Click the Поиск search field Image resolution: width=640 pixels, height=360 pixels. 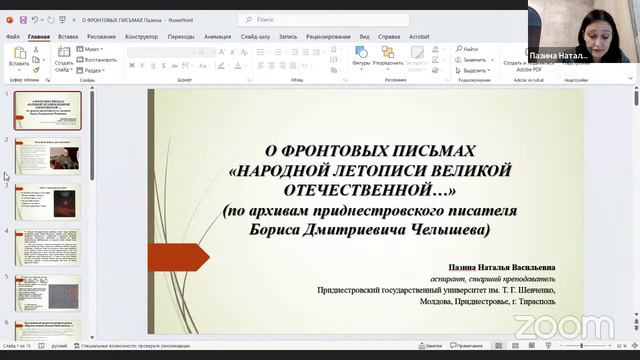click(324, 20)
